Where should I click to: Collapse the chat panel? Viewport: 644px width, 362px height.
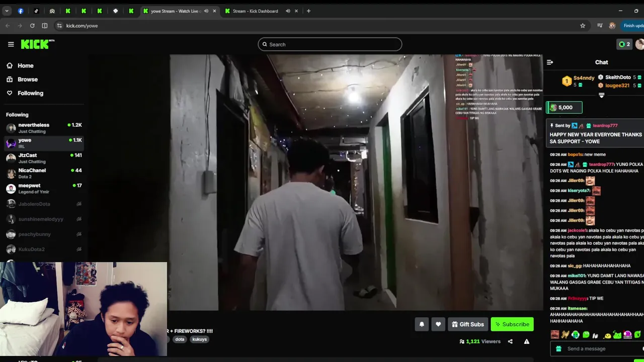[x=550, y=62]
